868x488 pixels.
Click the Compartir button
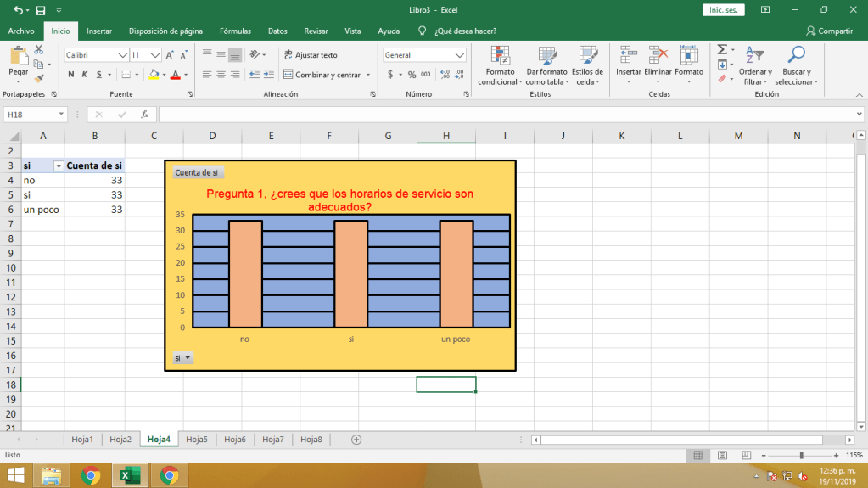[829, 31]
